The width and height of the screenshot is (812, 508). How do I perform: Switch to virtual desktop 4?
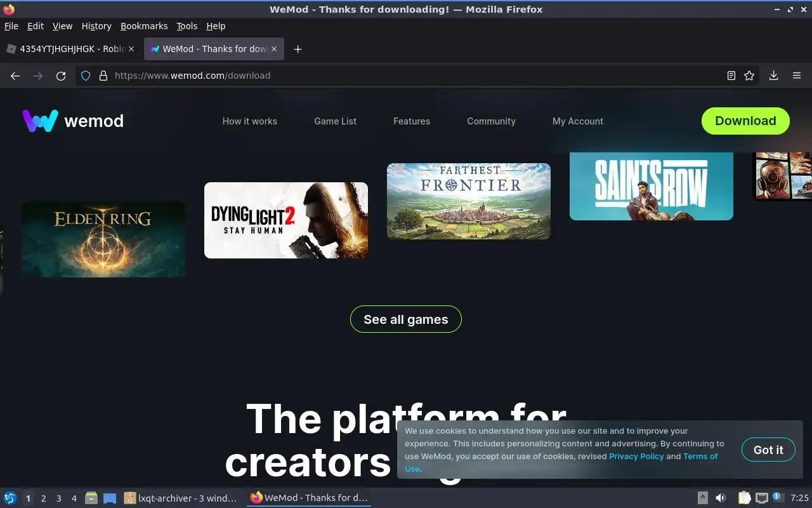[x=74, y=498]
